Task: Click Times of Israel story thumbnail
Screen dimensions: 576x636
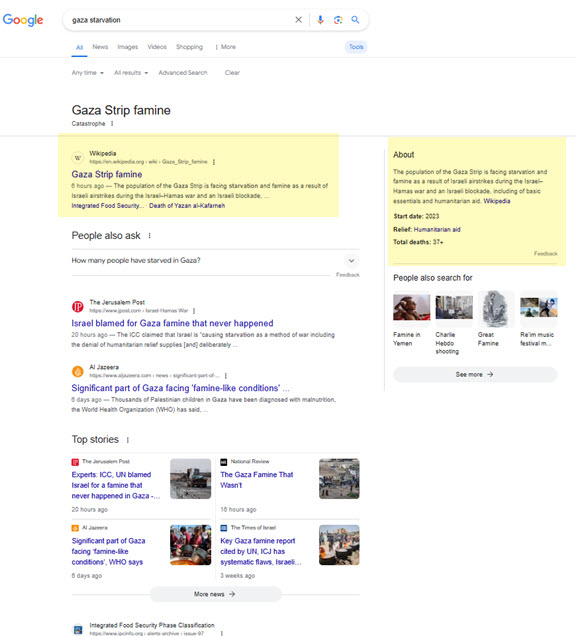Action: pyautogui.click(x=339, y=545)
